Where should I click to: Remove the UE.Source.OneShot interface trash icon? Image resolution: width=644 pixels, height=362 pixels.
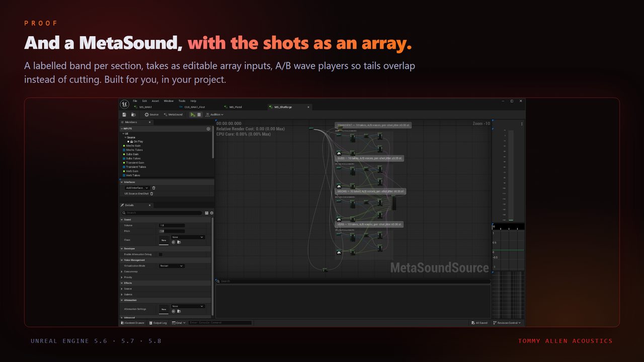pos(151,194)
